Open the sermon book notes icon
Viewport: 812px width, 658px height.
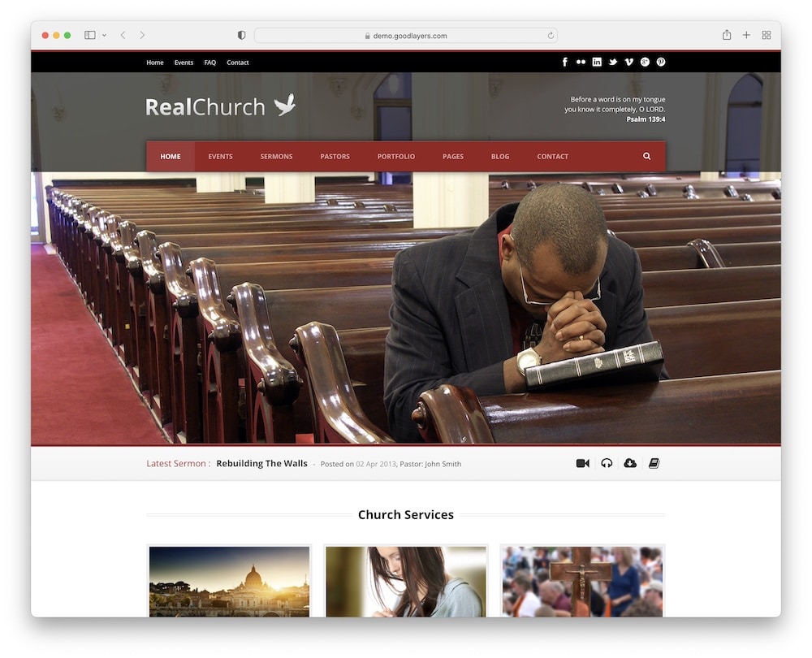point(654,463)
